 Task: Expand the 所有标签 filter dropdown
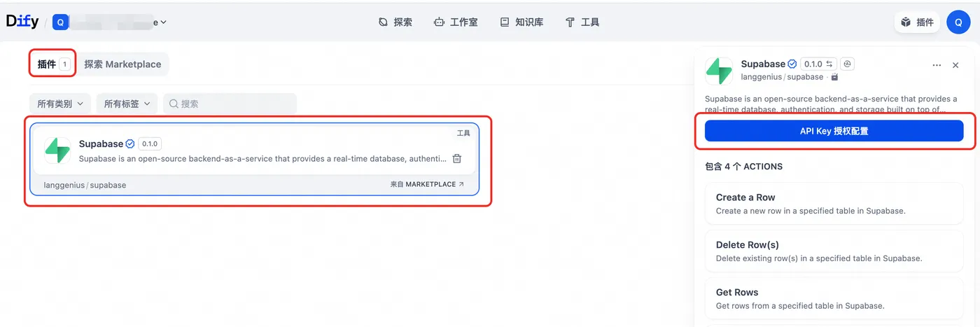pos(127,104)
